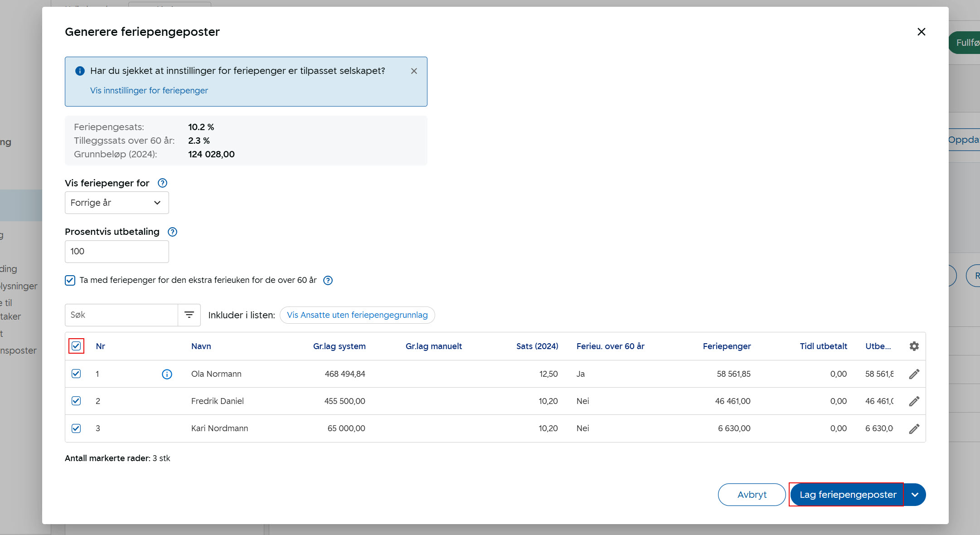The width and height of the screenshot is (980, 535).
Task: Sort table by Navn column header
Action: click(201, 346)
